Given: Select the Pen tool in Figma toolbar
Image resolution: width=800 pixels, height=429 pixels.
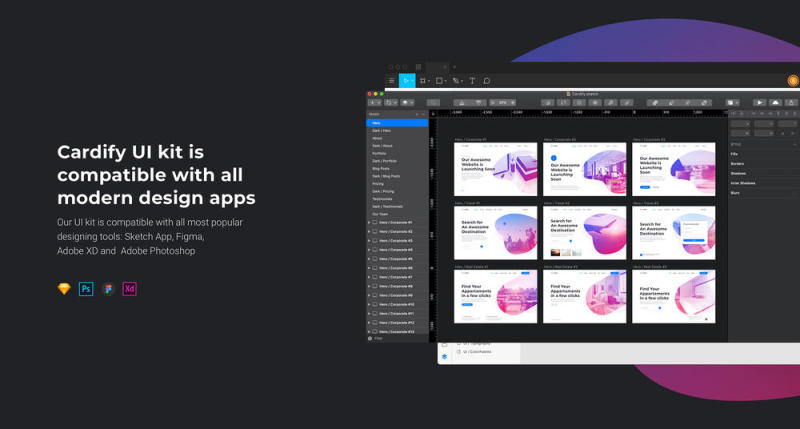Looking at the screenshot, I should 457,81.
